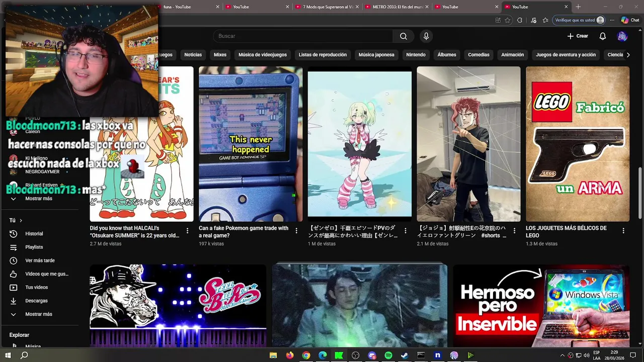Show hidden system tray icons

coord(562,355)
